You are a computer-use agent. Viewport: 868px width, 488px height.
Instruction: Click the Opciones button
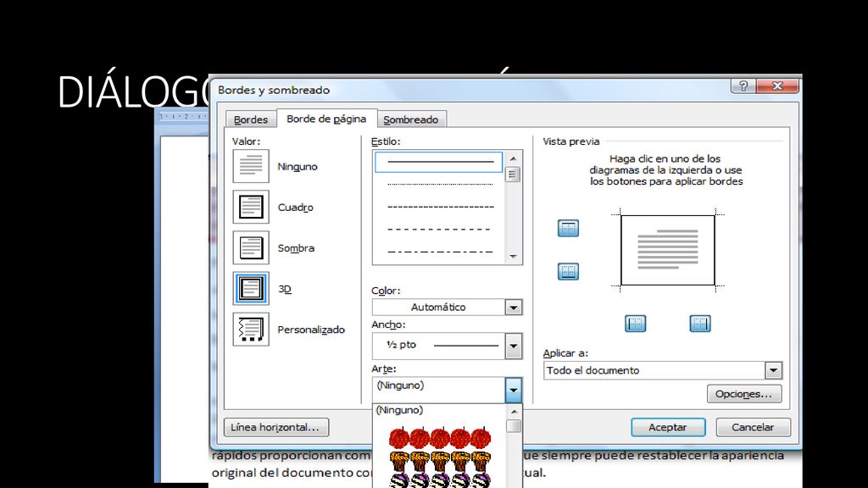[743, 394]
